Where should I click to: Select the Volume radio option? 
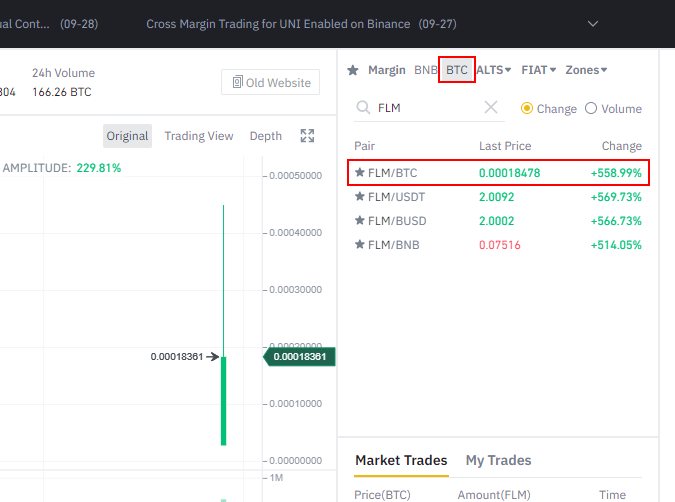click(591, 108)
